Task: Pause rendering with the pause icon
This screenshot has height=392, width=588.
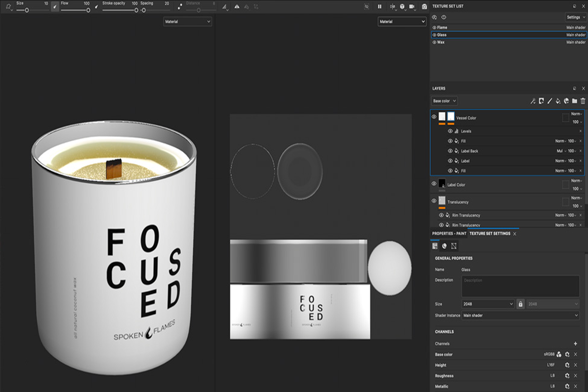Action: click(379, 7)
